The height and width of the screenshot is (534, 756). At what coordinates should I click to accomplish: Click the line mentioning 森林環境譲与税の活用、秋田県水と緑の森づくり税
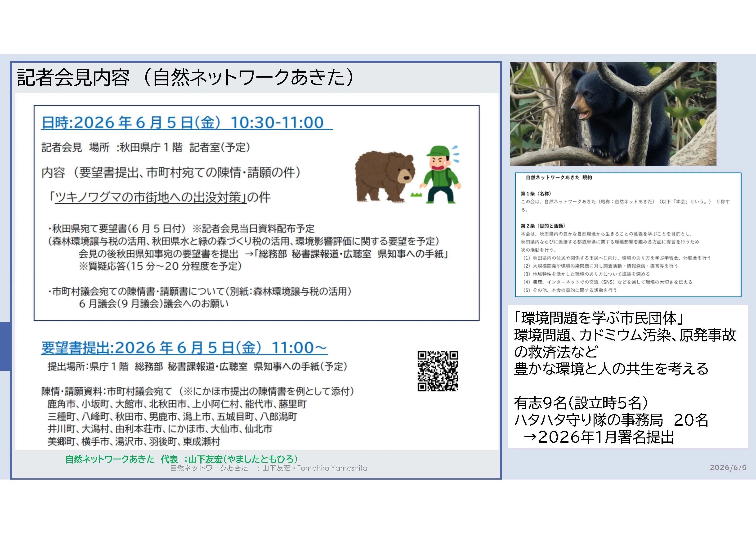tap(243, 241)
